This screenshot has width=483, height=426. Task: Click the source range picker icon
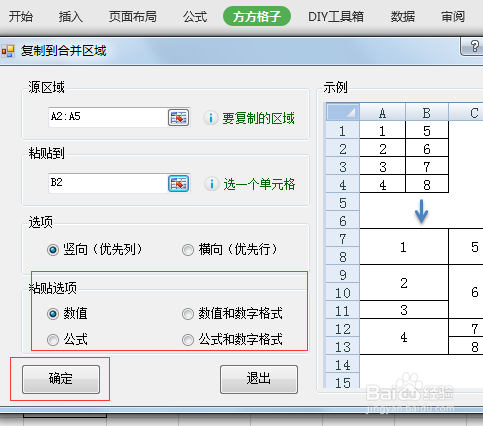(x=179, y=117)
